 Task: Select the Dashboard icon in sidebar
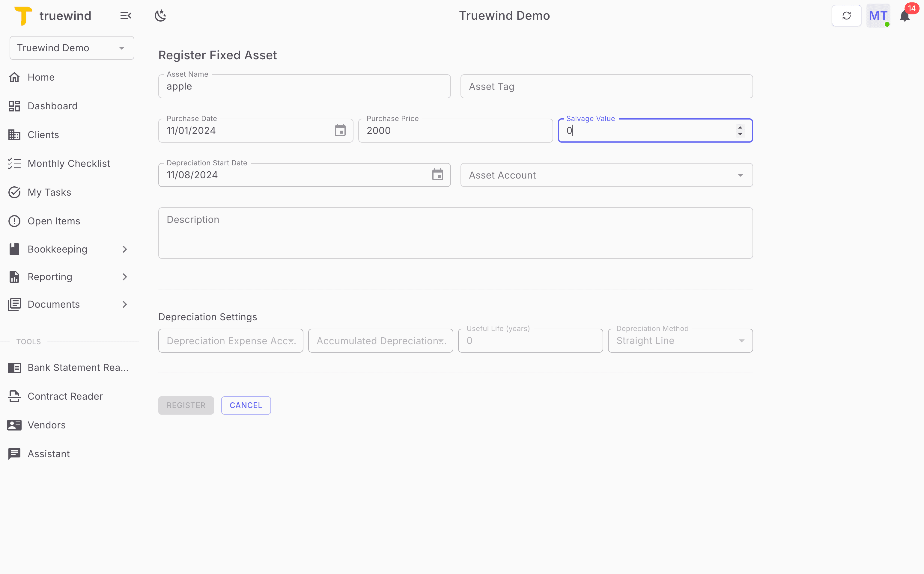[x=14, y=105]
